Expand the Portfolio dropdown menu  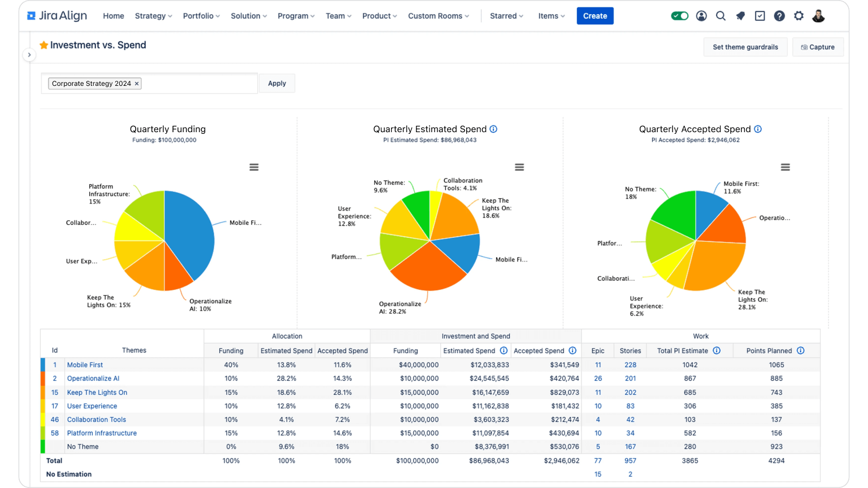[x=201, y=16]
